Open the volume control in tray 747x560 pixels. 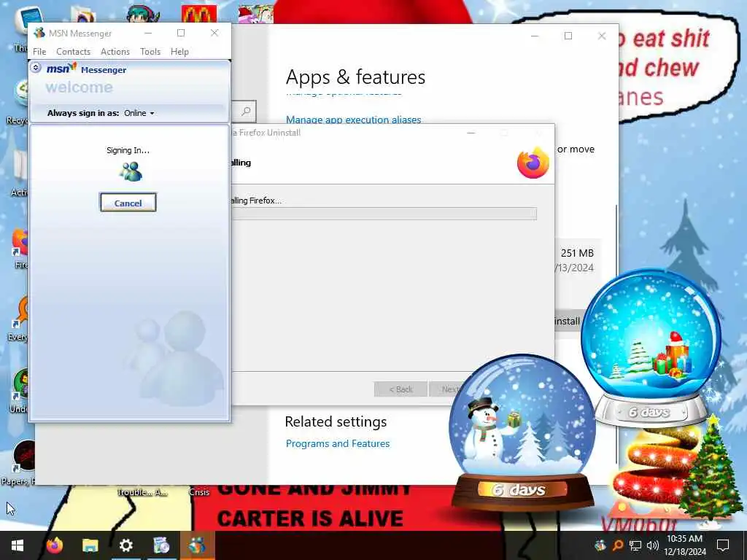pyautogui.click(x=653, y=545)
